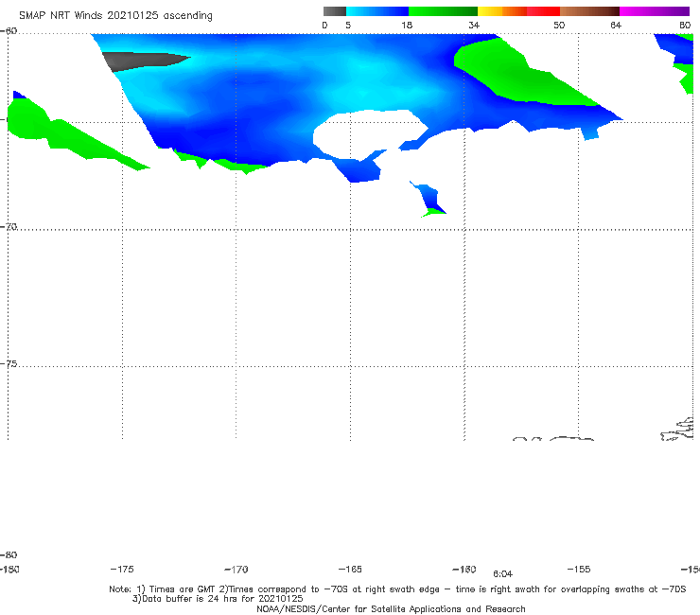Click the swath time stamp "6:04"
The height and width of the screenshot is (615, 700).
point(502,574)
